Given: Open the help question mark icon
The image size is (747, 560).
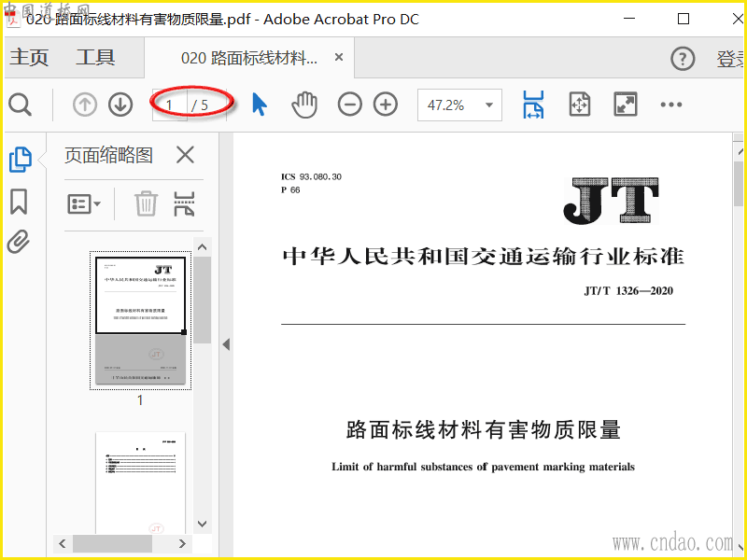Looking at the screenshot, I should pyautogui.click(x=683, y=59).
